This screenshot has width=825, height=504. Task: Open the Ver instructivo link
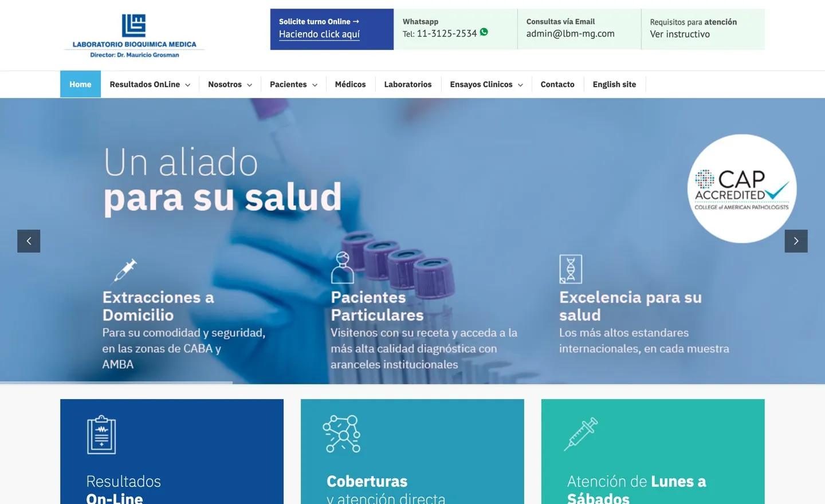[680, 34]
